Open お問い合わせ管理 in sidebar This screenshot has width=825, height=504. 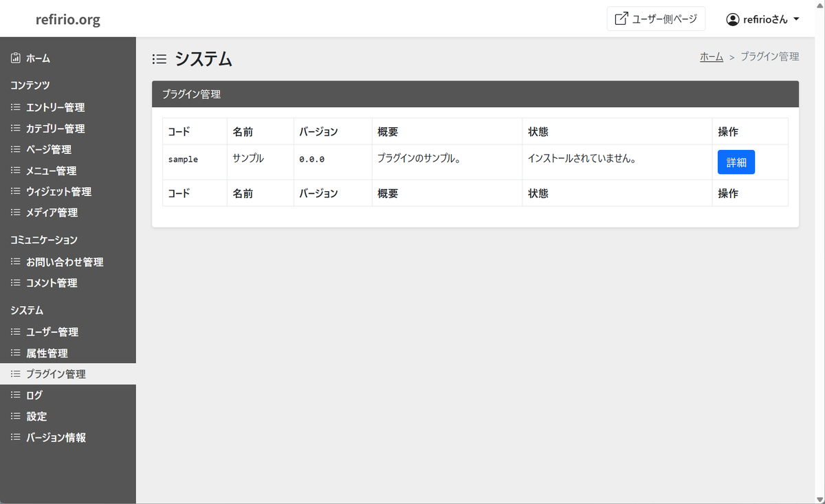[x=68, y=262]
